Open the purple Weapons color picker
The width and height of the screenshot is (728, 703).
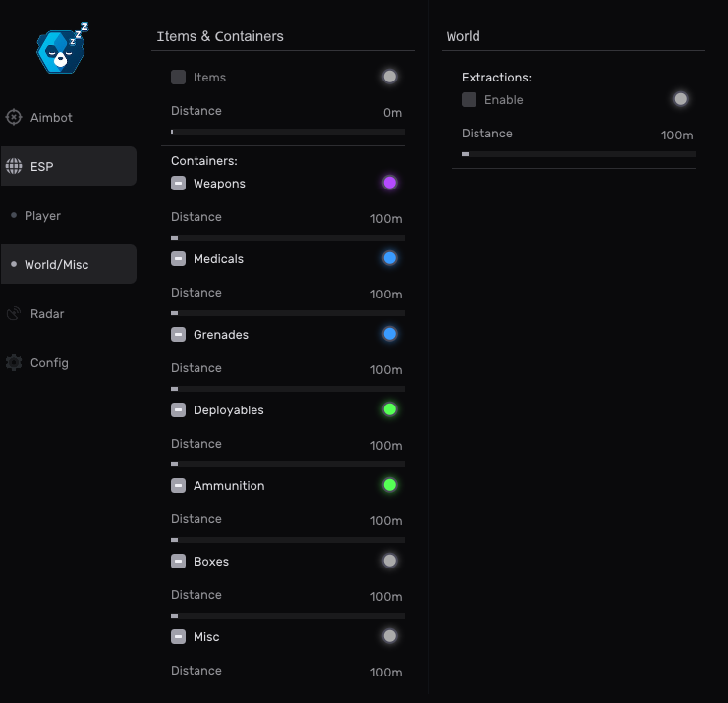(x=390, y=183)
